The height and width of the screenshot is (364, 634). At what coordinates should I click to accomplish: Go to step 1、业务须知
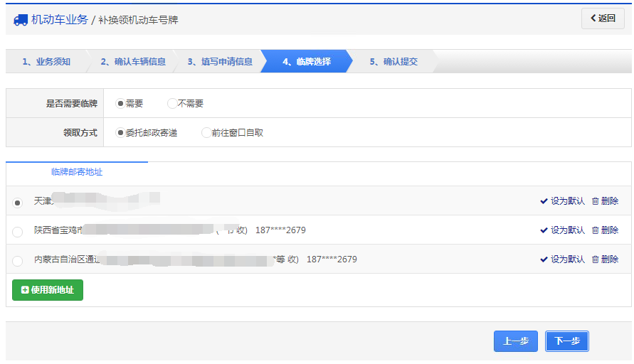pos(46,62)
